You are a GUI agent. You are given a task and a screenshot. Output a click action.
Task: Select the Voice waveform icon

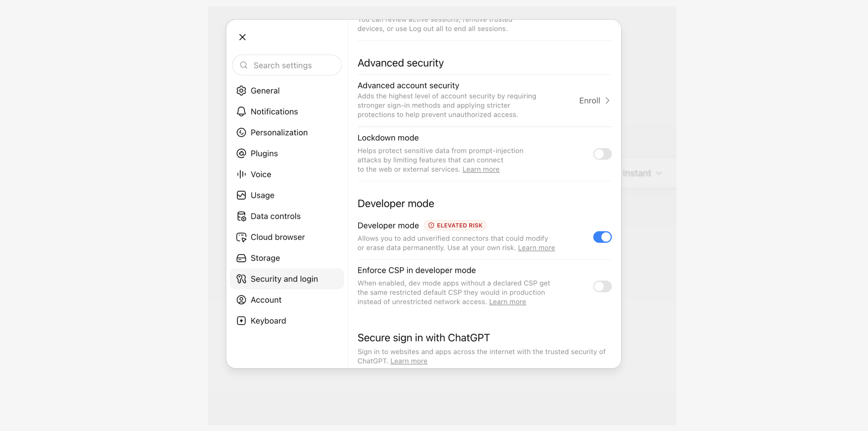[x=241, y=174]
